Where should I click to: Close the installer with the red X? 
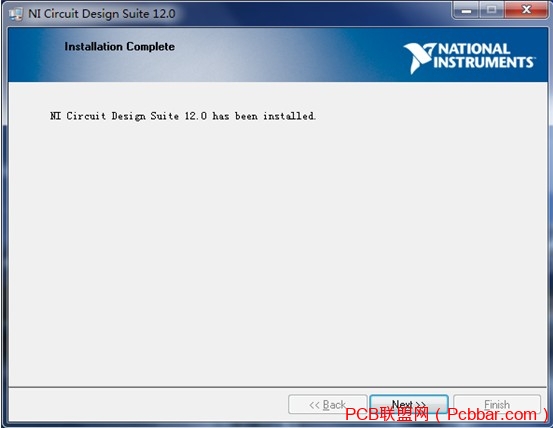tap(526, 10)
